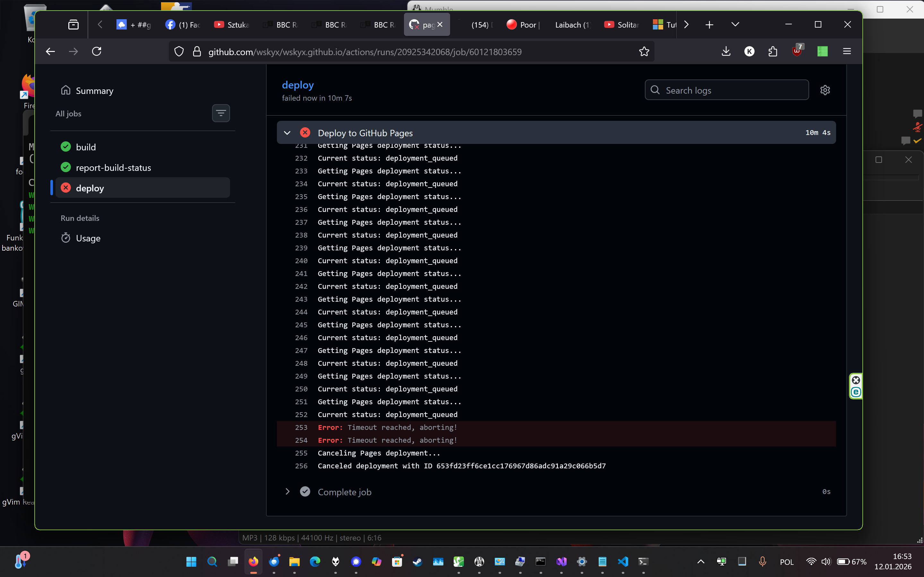Open log settings gear icon

coord(825,90)
